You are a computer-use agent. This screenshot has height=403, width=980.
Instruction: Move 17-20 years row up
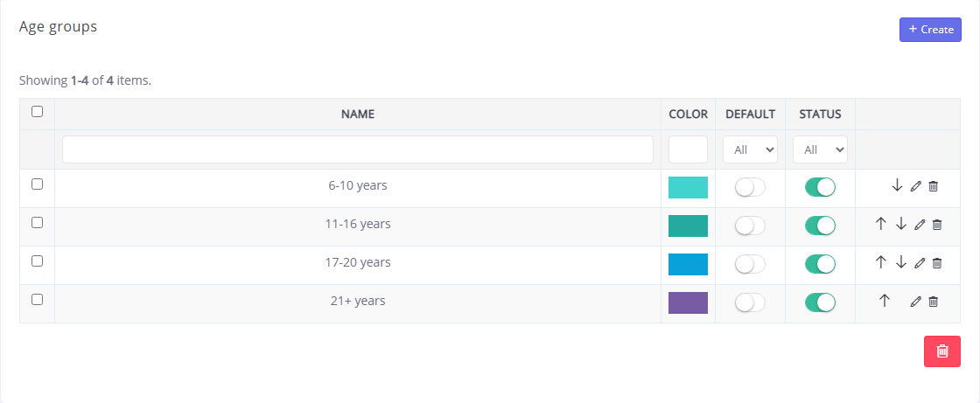coord(880,262)
